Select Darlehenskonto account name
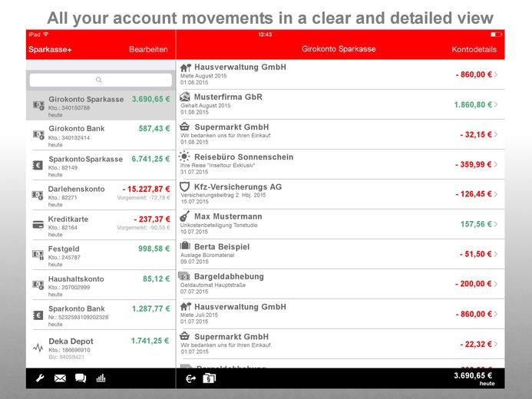Image resolution: width=532 pixels, height=399 pixels. click(76, 189)
